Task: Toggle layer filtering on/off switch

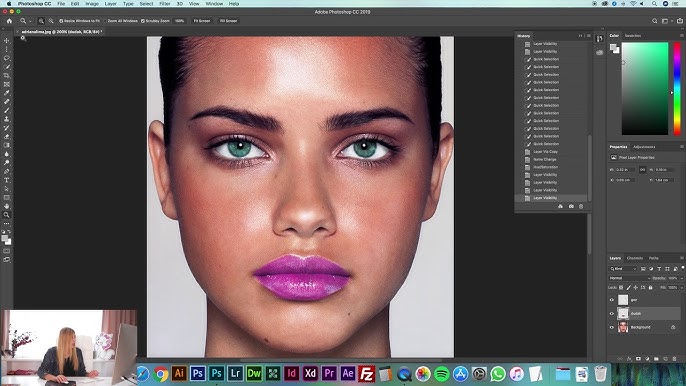Action: 682,268
